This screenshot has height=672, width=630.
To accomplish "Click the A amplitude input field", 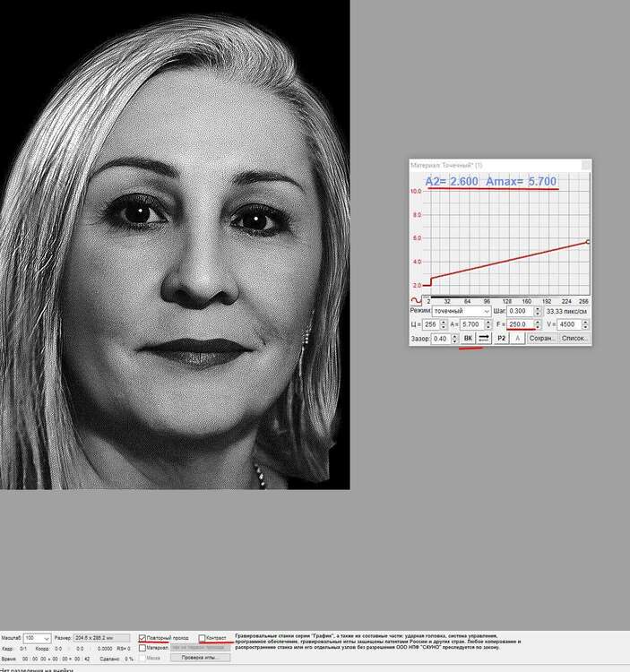I will point(471,324).
